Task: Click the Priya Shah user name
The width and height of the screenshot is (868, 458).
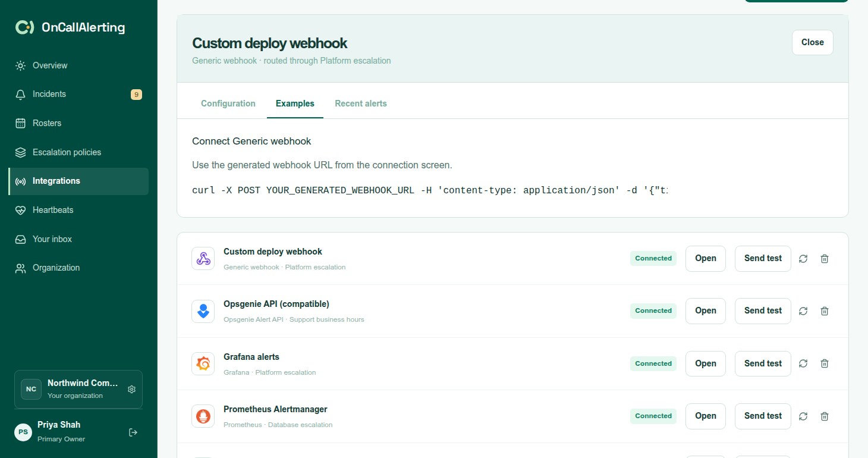Action: [x=59, y=425]
